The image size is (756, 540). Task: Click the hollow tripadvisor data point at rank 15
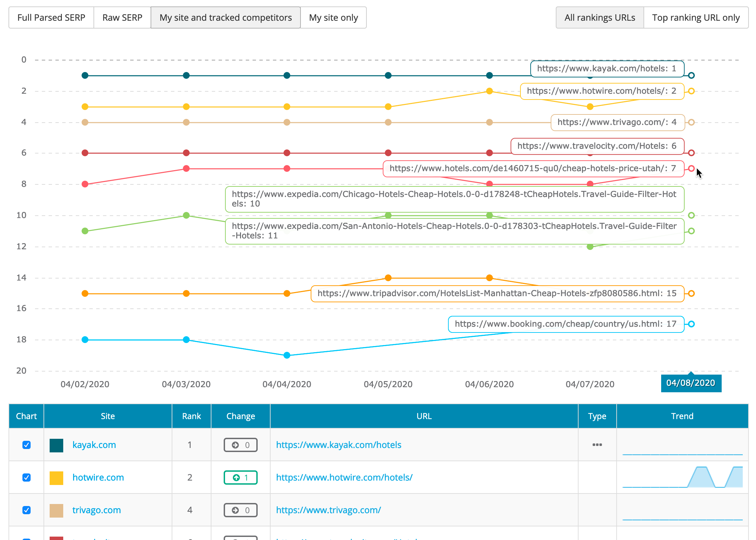point(691,293)
